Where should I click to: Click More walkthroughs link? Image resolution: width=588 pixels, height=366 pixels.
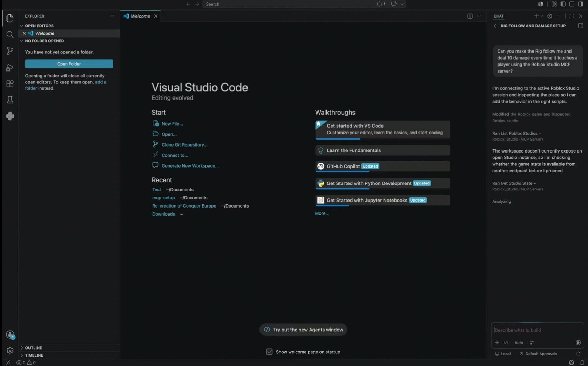322,213
